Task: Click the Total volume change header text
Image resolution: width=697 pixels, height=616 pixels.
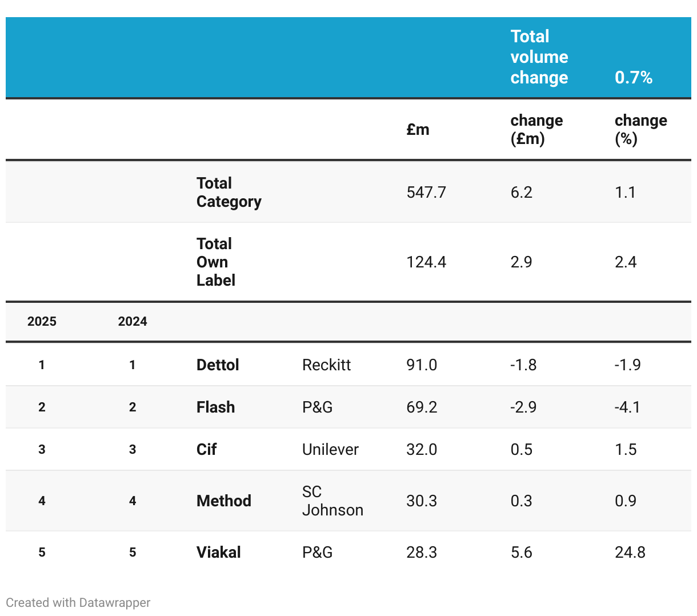Action: tap(539, 57)
